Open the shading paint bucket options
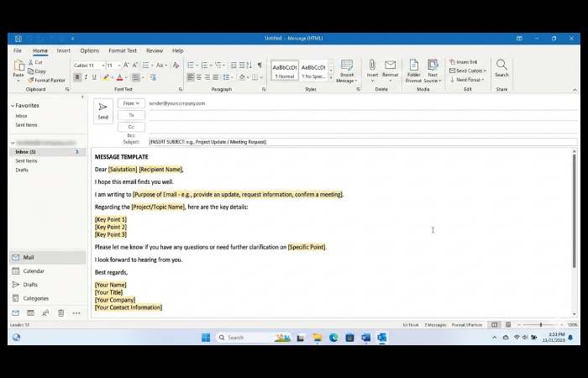588x378 pixels. click(x=242, y=77)
